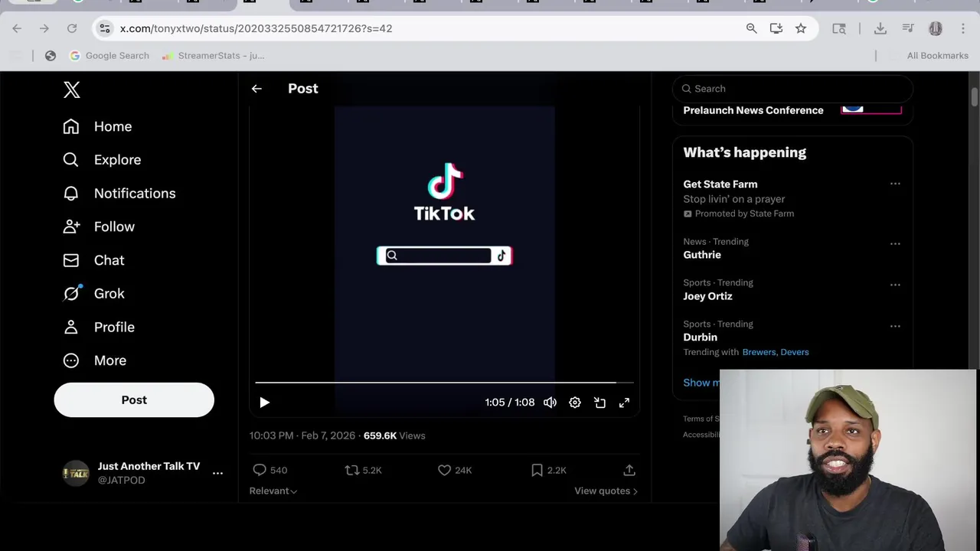This screenshot has height=551, width=980.
Task: Open video settings gear
Action: click(575, 403)
